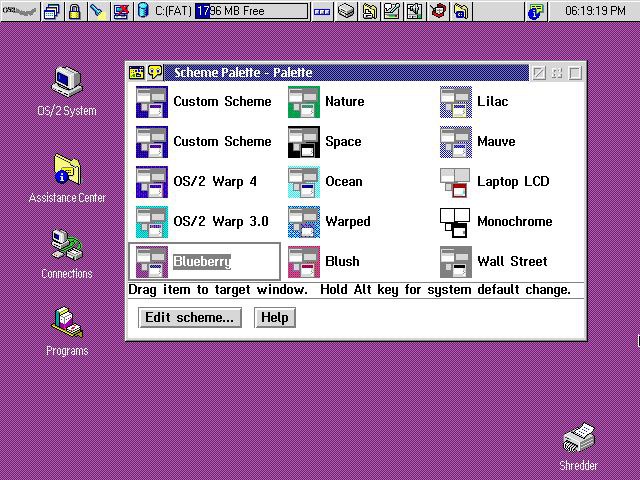Select the Assistance Center desktop folder
Screen dimensions: 640x480
pyautogui.click(x=67, y=179)
